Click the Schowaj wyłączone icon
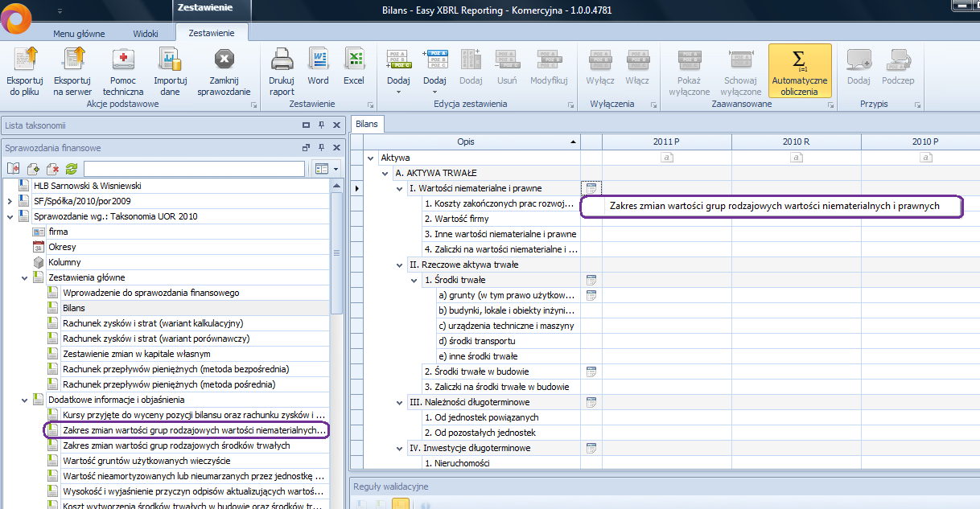 coord(741,60)
